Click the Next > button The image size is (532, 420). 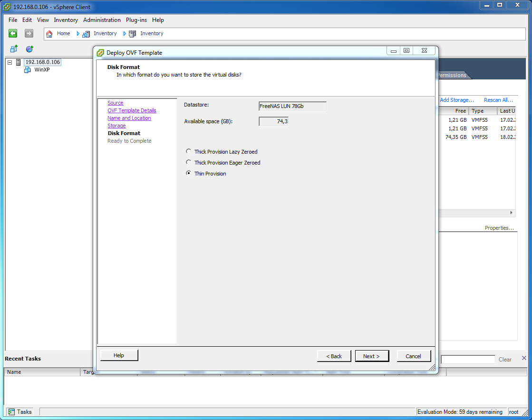(x=372, y=356)
